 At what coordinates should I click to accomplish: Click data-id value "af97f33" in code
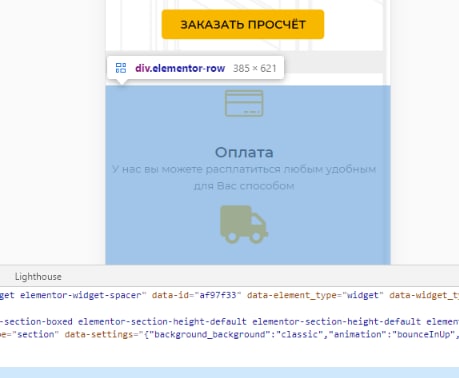(218, 295)
